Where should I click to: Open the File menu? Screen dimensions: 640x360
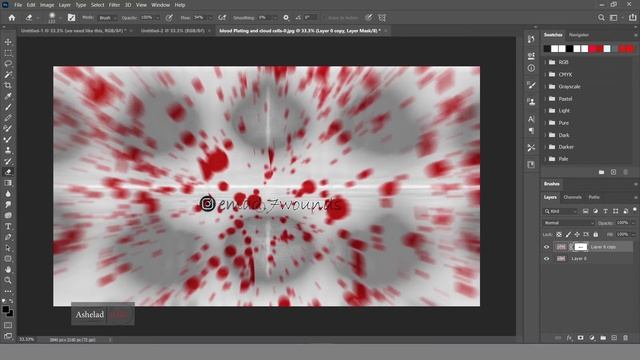(18, 5)
